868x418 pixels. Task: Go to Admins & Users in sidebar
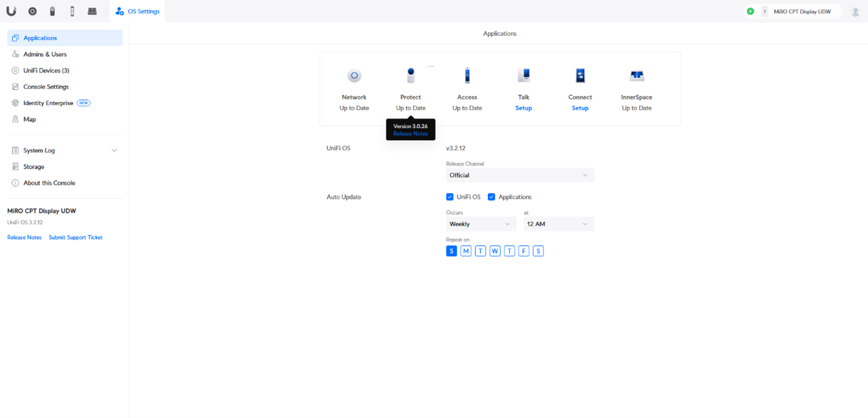pyautogui.click(x=44, y=54)
